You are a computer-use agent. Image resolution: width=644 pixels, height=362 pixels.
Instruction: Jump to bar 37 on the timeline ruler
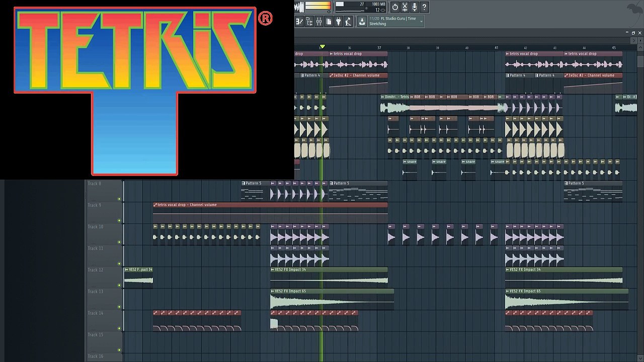(379, 48)
